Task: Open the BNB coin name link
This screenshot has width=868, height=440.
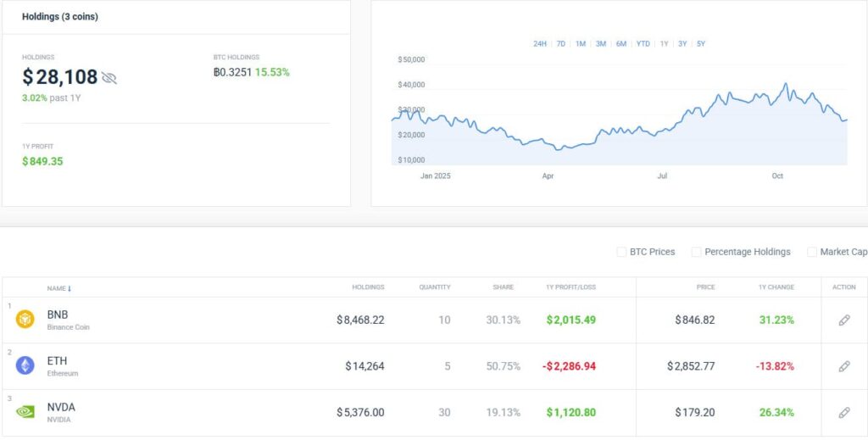Action: point(56,315)
